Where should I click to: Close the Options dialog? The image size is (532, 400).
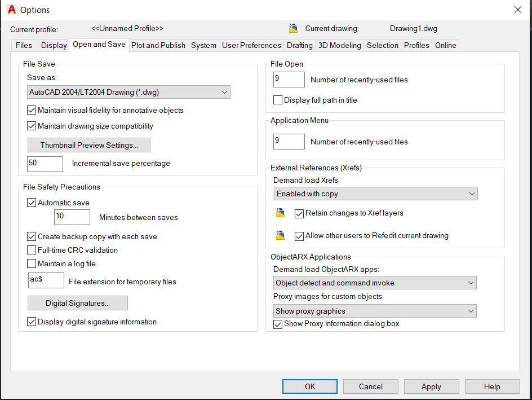(x=518, y=10)
